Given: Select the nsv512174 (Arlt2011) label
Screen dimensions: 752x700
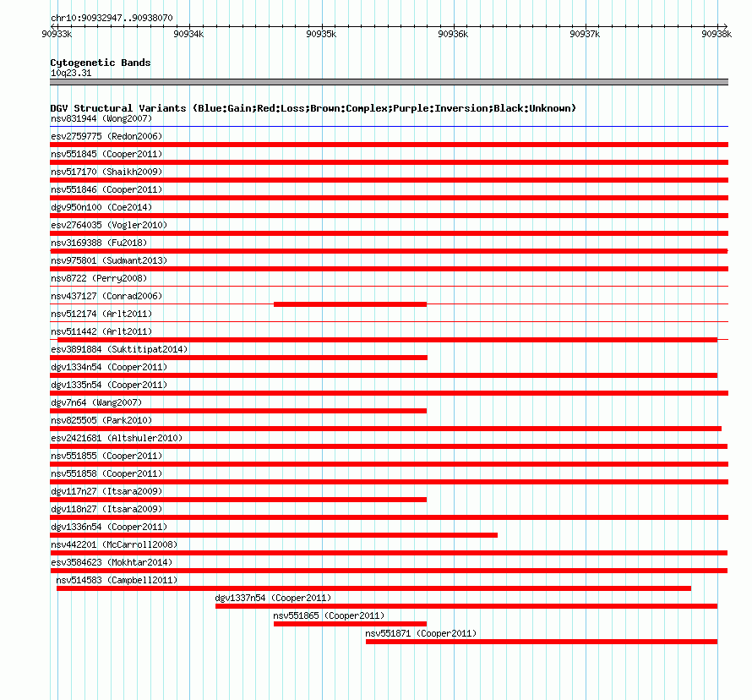Looking at the screenshot, I should 101,314.
